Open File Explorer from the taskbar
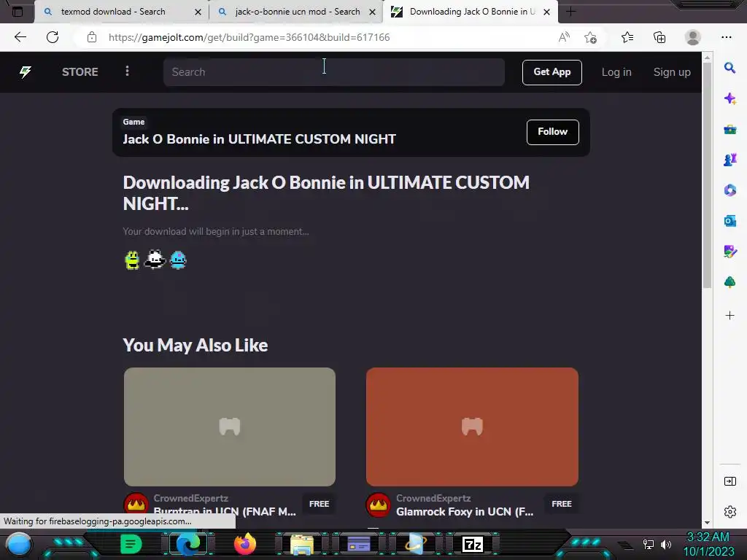 pyautogui.click(x=301, y=545)
